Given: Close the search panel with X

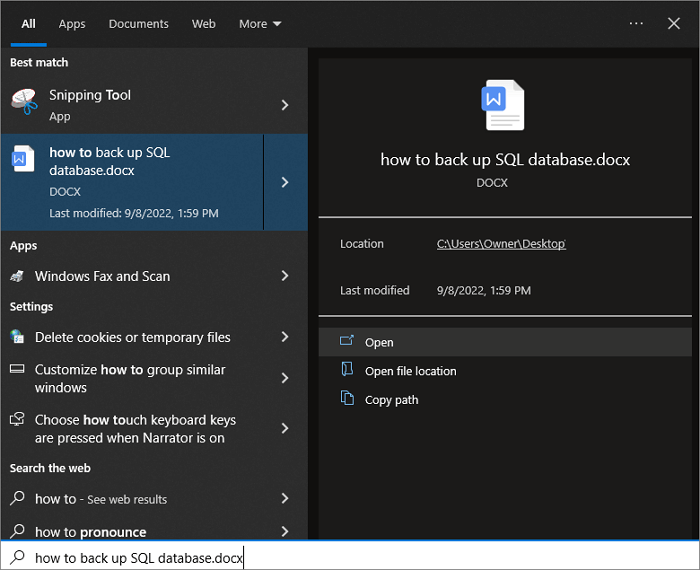Looking at the screenshot, I should click(x=674, y=23).
